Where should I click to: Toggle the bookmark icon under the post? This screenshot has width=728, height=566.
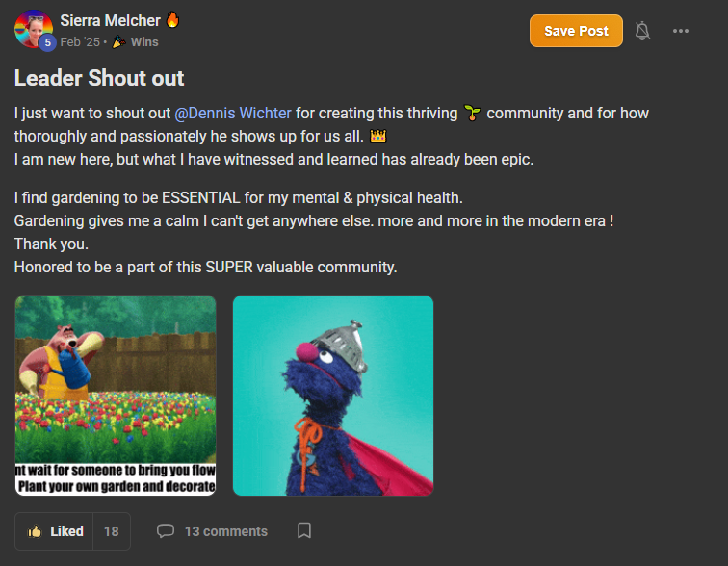tap(304, 530)
